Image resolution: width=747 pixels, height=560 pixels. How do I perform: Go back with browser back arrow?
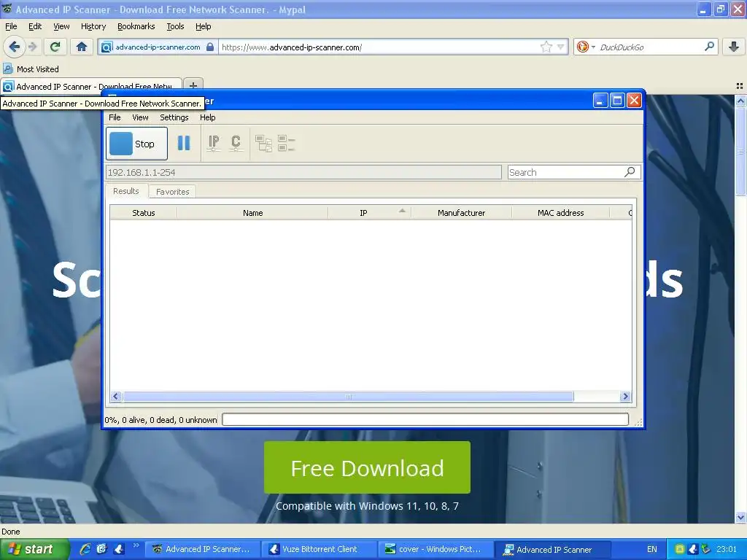point(15,47)
